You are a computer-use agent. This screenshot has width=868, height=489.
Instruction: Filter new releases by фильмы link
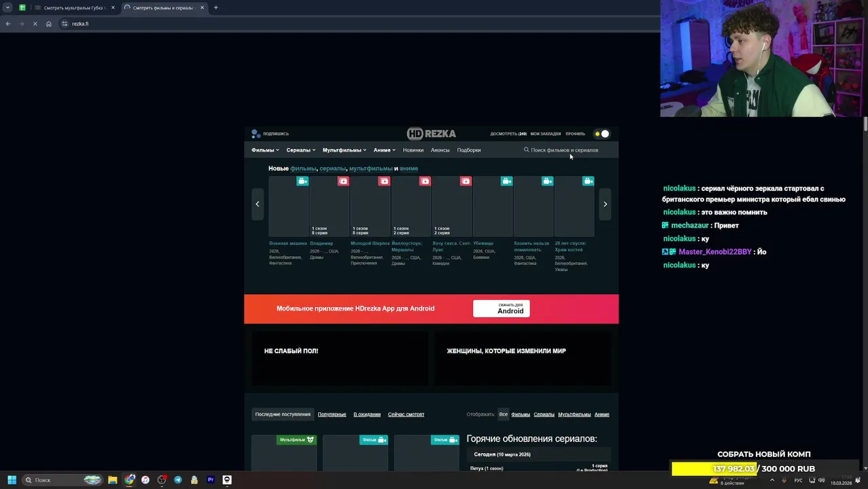(303, 168)
